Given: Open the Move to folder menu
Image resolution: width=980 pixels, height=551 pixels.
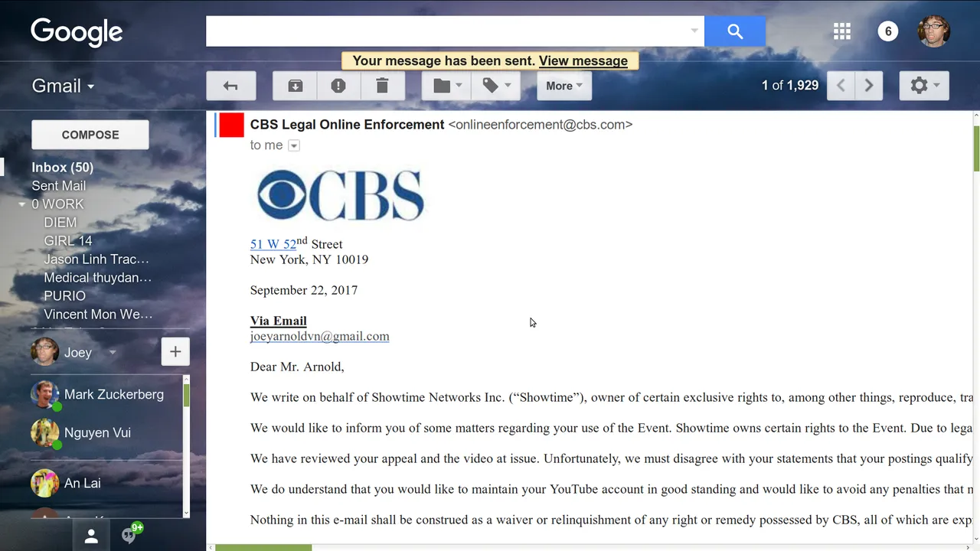Looking at the screenshot, I should 447,86.
